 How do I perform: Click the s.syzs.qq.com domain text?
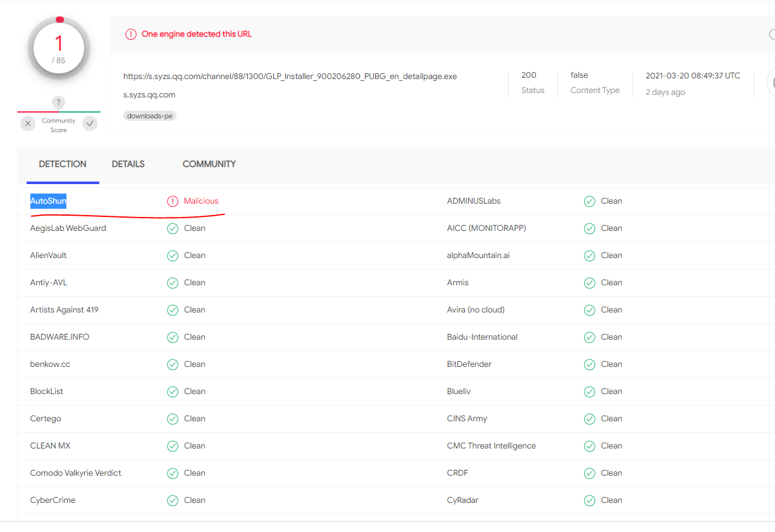pos(149,95)
